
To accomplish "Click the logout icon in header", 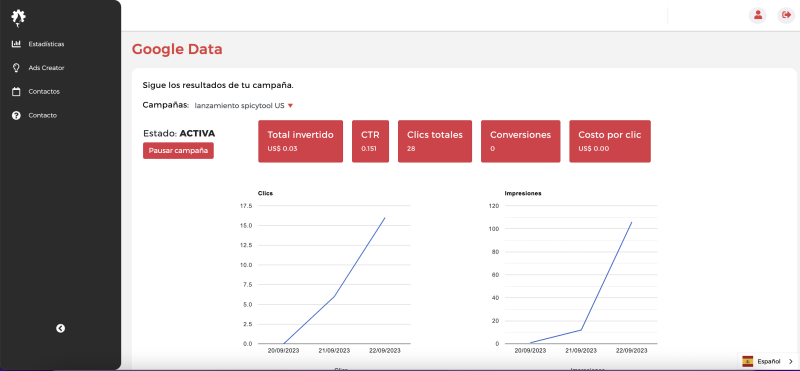I will [786, 15].
